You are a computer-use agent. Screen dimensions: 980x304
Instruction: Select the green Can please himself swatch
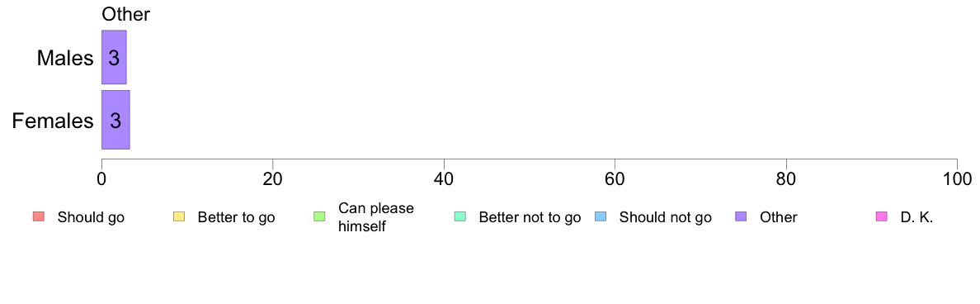coord(318,217)
